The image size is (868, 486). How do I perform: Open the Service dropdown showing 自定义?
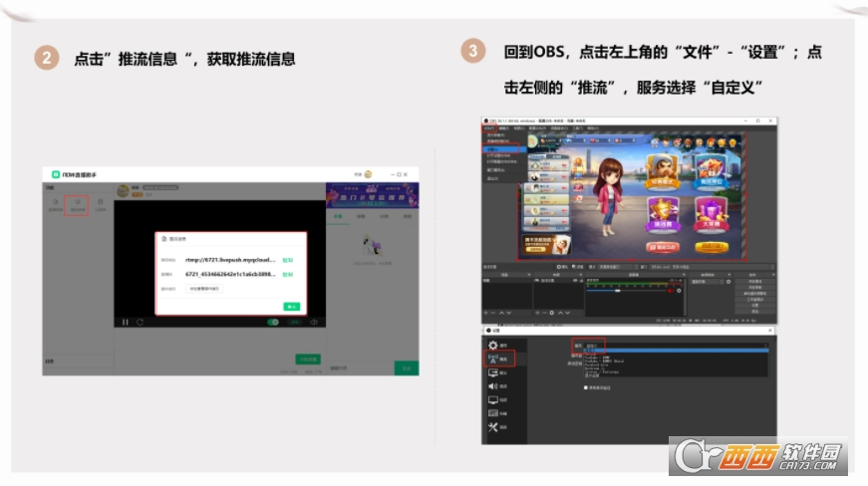click(677, 346)
